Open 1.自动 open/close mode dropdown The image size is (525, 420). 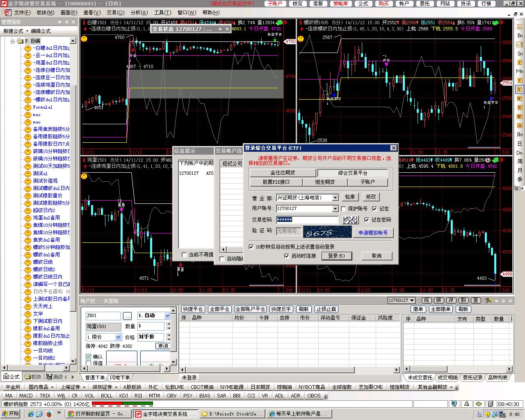[x=167, y=316]
